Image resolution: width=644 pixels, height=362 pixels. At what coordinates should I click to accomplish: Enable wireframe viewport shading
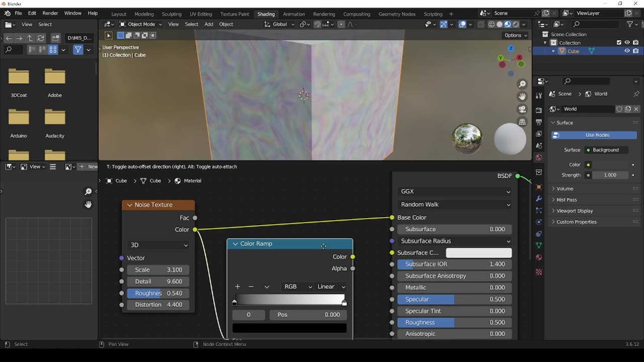[492, 24]
